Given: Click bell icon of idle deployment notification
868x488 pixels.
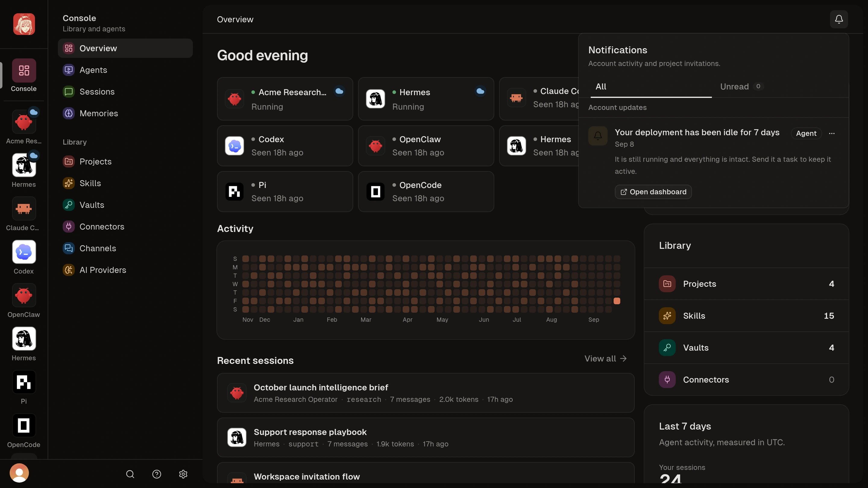Looking at the screenshot, I should click(x=598, y=136).
